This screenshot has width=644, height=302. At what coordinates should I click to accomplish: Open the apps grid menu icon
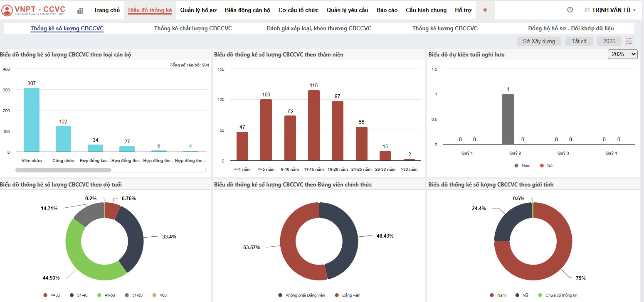[81, 10]
